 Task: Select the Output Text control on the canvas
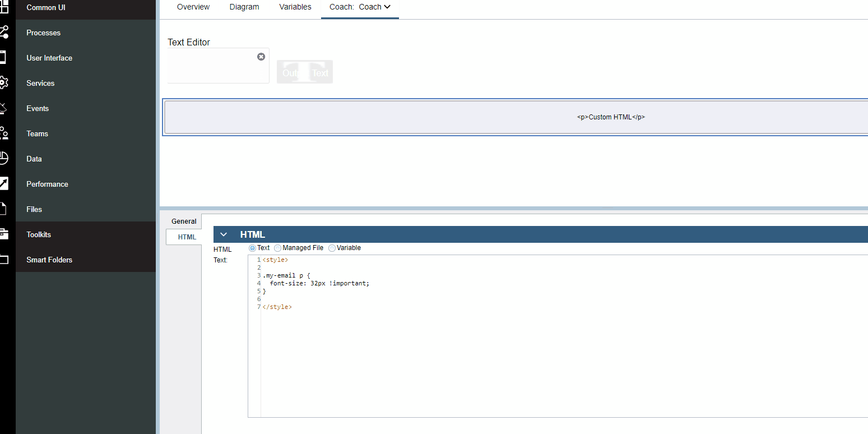point(305,72)
